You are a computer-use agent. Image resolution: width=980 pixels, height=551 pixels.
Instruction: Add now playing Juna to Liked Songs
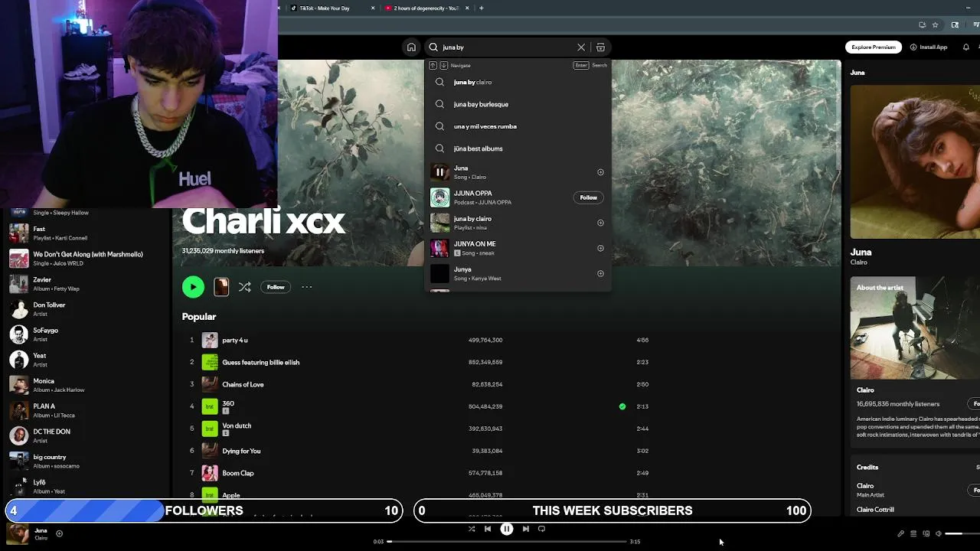pyautogui.click(x=59, y=533)
